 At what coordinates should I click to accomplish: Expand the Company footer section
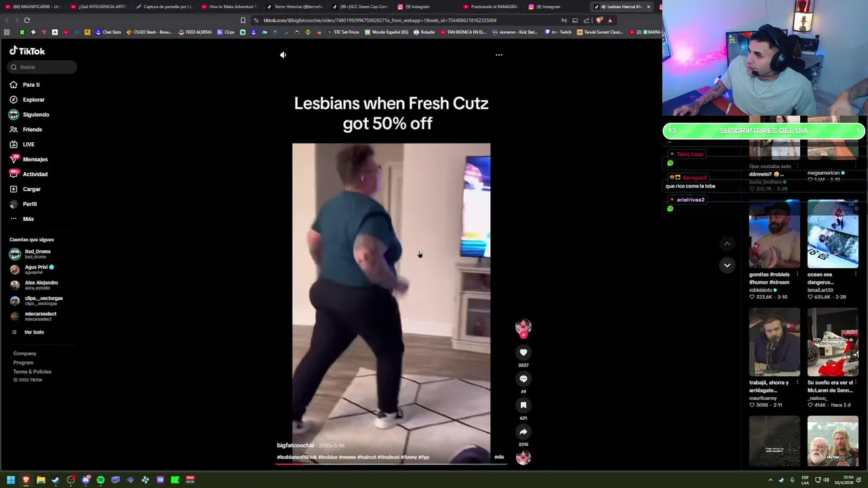(24, 354)
